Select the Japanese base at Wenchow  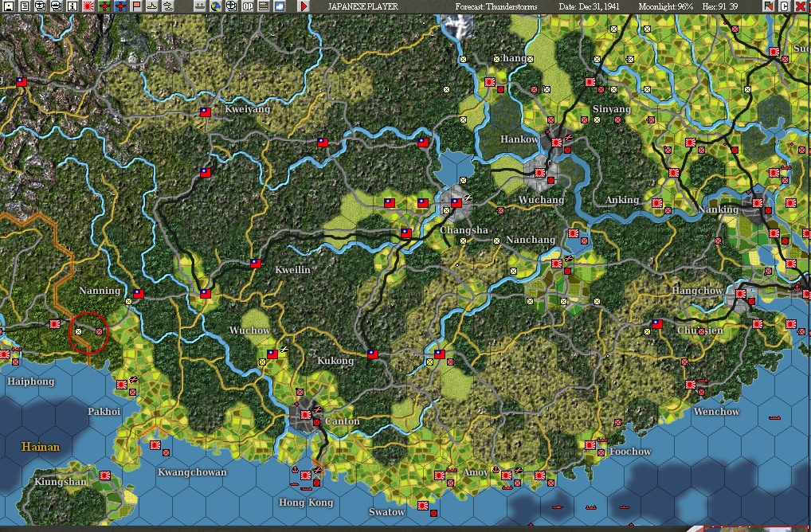pos(691,384)
